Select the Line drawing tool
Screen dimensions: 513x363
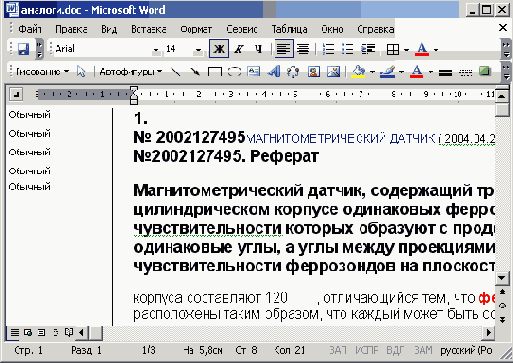(x=176, y=71)
